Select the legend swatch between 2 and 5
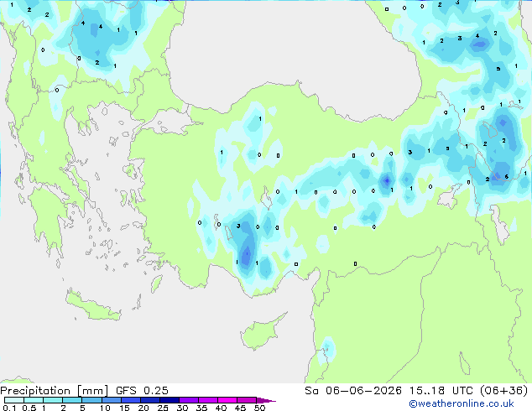 pyautogui.click(x=72, y=400)
